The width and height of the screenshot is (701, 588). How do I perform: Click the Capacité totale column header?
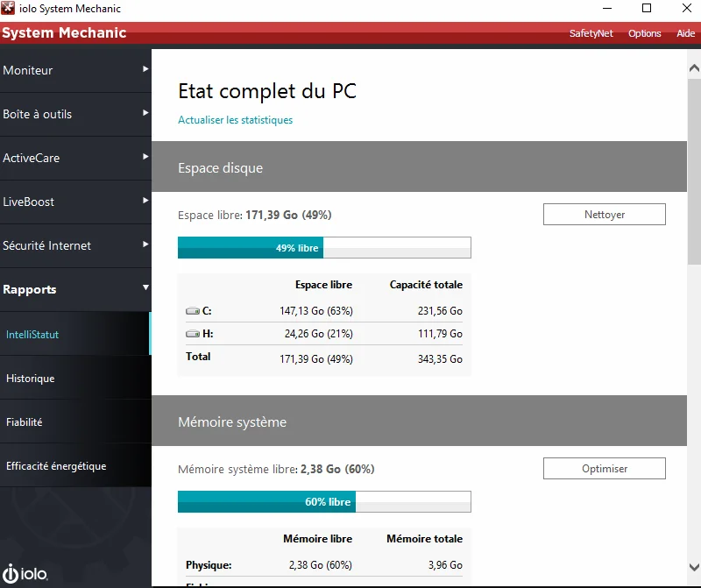(x=426, y=285)
